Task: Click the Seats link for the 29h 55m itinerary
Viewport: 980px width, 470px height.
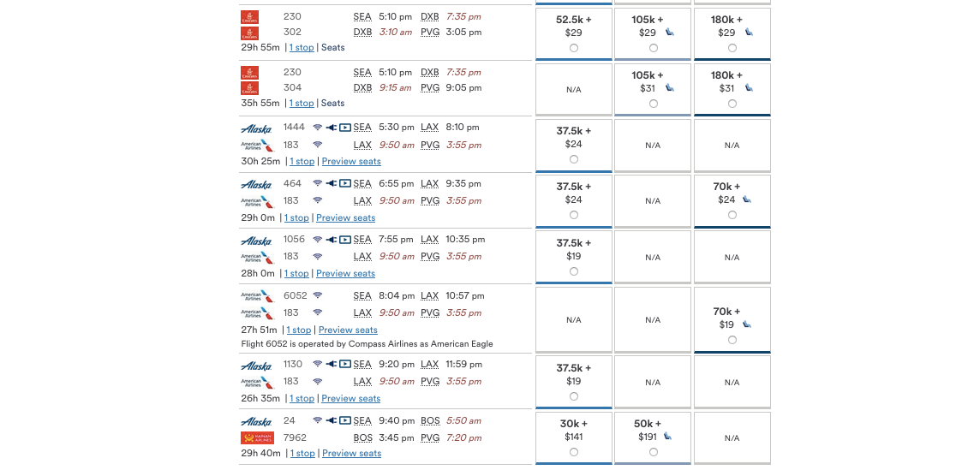Action: tap(333, 47)
